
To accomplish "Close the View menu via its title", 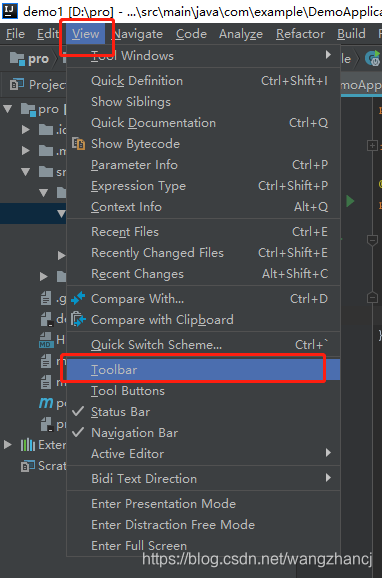I will point(86,34).
